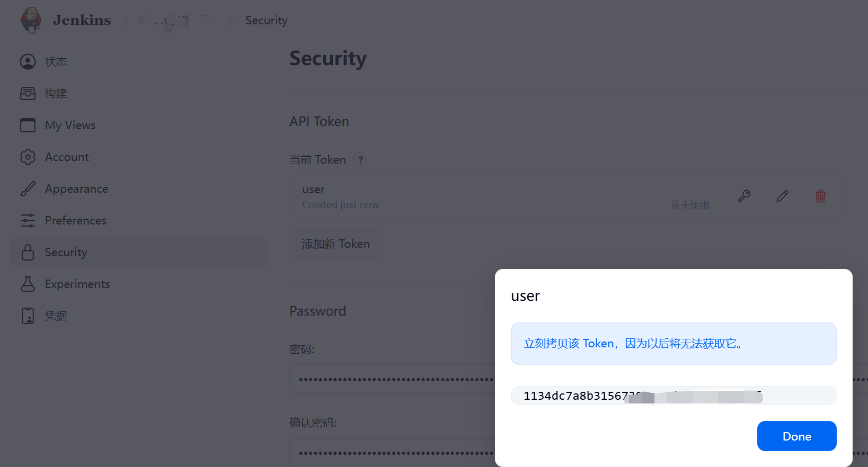The height and width of the screenshot is (467, 868).
Task: Open the Account settings page
Action: pyautogui.click(x=67, y=157)
